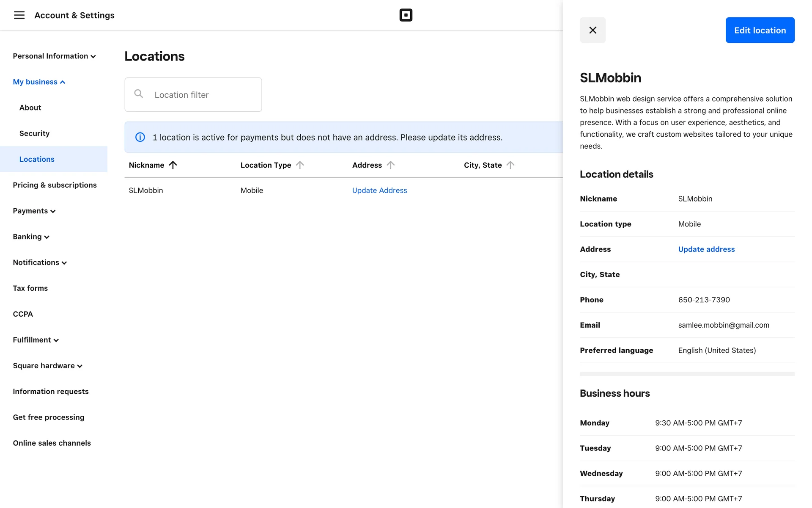
Task: Click the Square logo icon
Action: 406,15
